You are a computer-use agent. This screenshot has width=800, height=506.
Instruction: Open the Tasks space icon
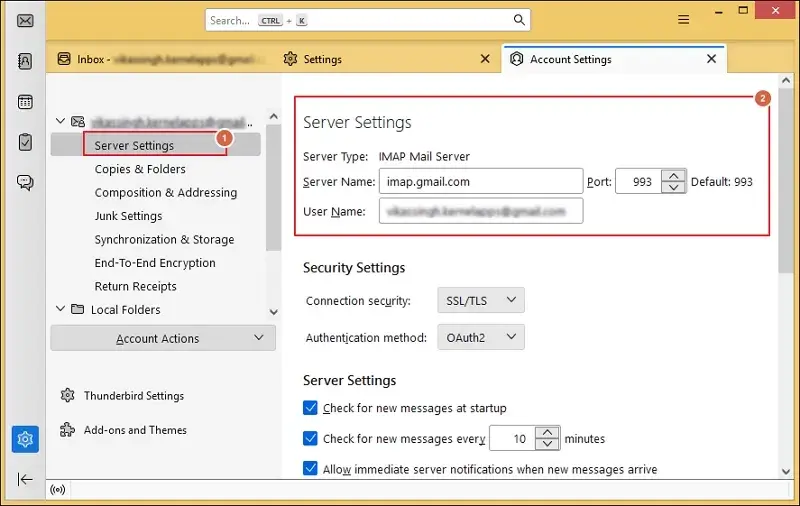pos(25,142)
